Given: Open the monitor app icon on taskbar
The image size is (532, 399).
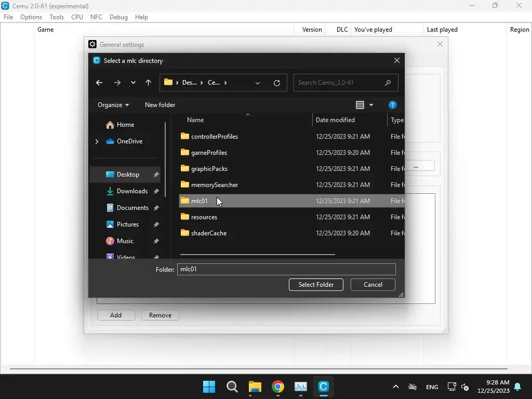Looking at the screenshot, I should (301, 387).
